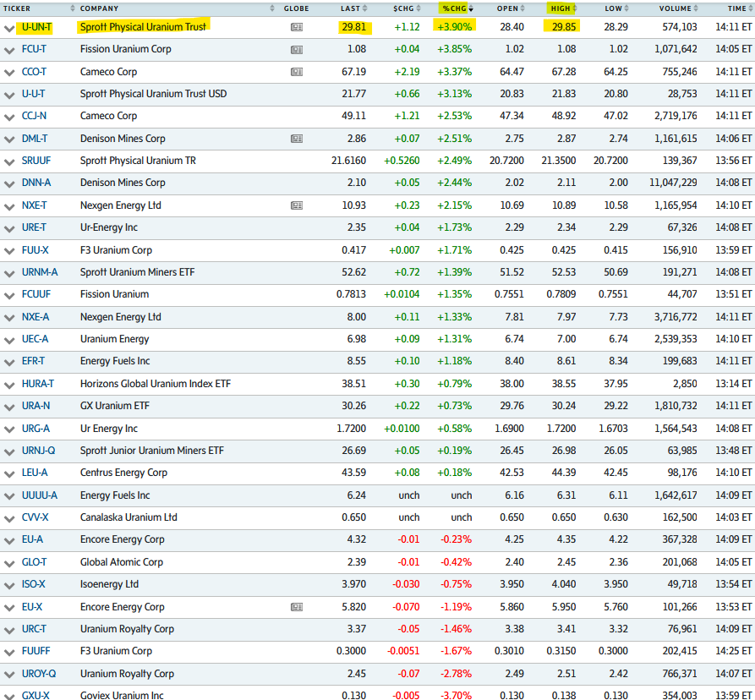Screen dimensions: 755x700
Task: Select SRUUF last price 21.6160
Action: point(348,161)
